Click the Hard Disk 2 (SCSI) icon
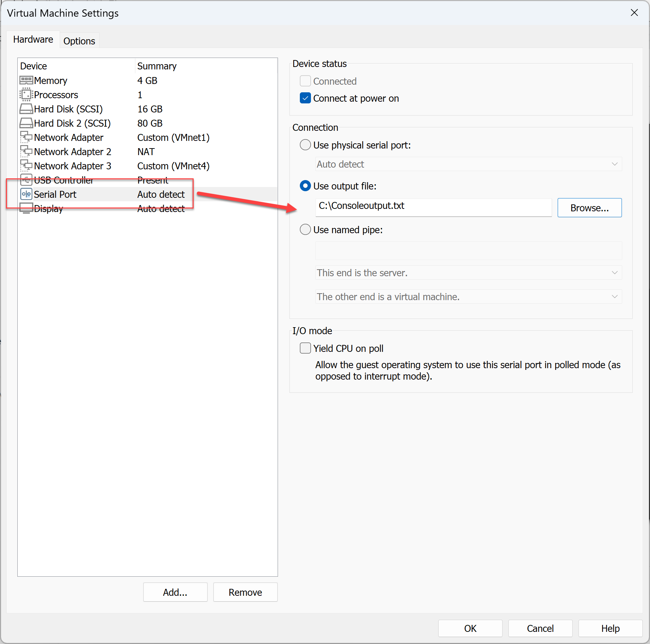 (26, 123)
